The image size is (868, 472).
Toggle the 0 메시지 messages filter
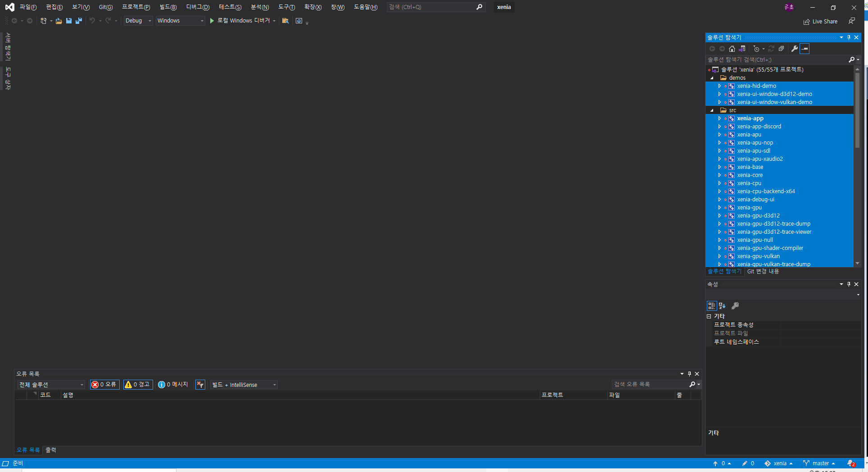173,384
